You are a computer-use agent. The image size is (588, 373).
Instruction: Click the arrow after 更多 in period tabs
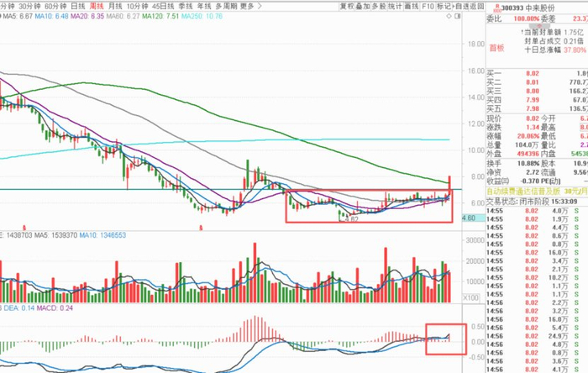[260, 6]
